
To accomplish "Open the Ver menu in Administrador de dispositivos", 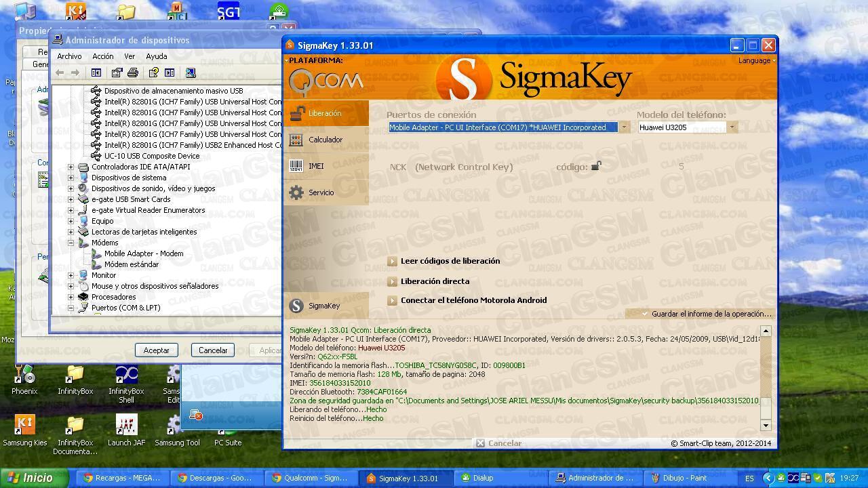I will (130, 56).
